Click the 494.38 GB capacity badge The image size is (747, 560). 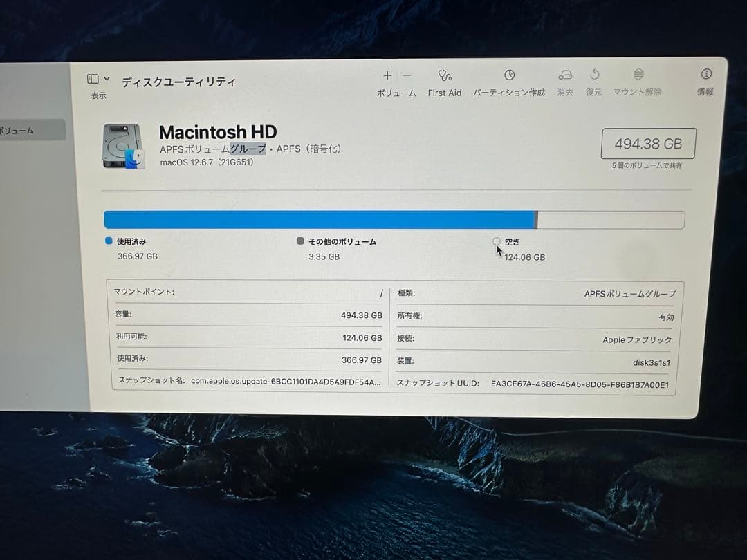(648, 143)
